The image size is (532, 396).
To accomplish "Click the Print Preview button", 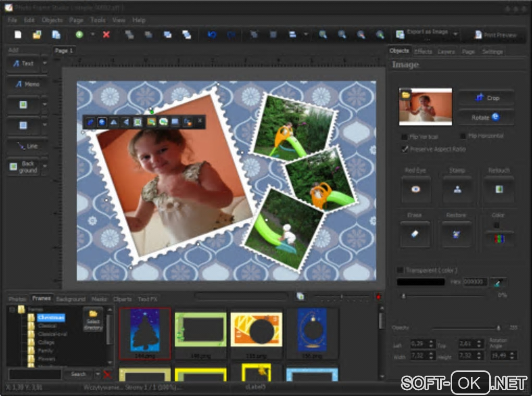I will pos(495,34).
